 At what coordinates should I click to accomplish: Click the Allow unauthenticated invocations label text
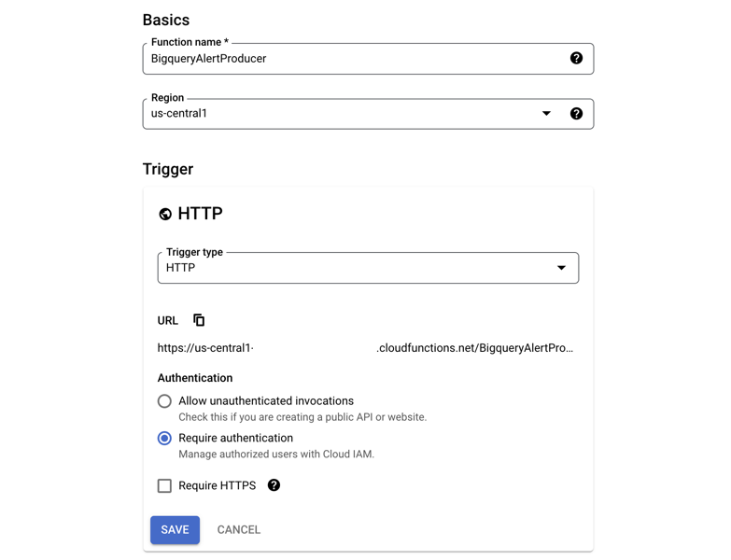coord(266,401)
